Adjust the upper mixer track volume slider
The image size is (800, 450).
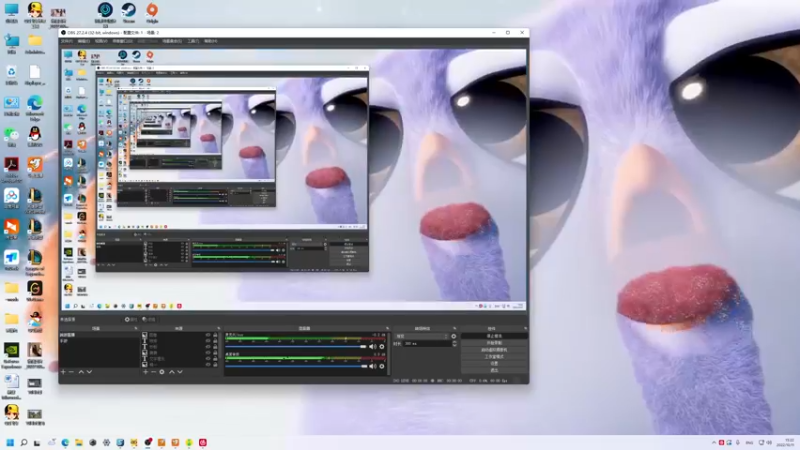[296, 346]
